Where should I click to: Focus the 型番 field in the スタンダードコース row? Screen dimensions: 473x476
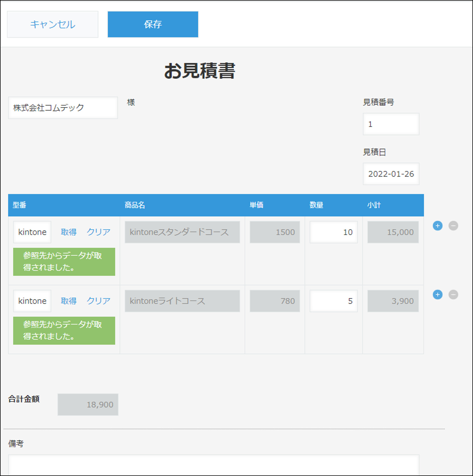coord(32,232)
